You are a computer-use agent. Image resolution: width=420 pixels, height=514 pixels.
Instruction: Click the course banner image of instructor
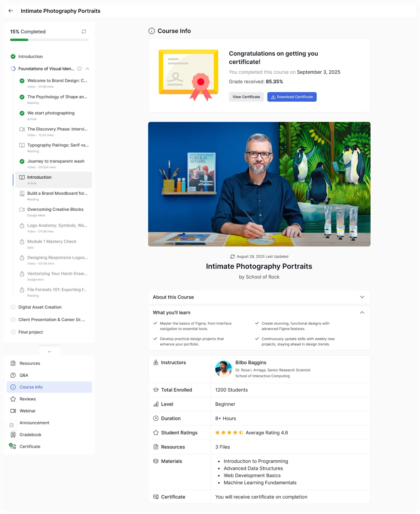[x=259, y=184]
